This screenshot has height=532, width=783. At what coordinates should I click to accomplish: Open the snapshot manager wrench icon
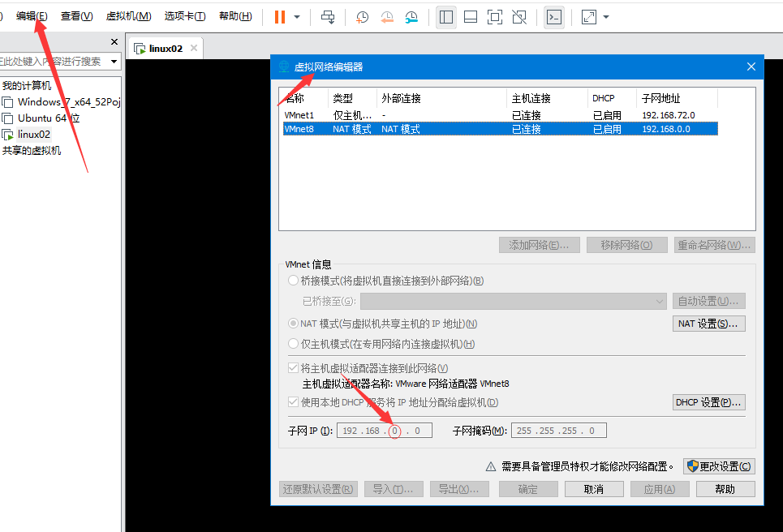pos(411,17)
